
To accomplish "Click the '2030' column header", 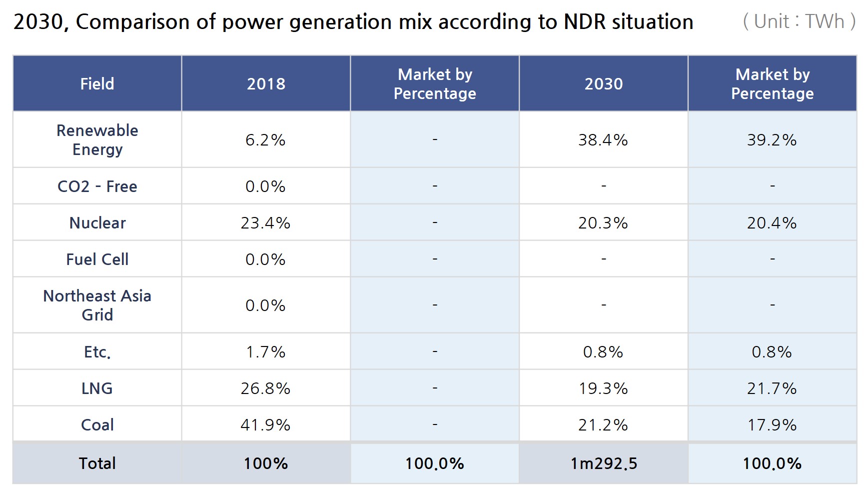I will tap(604, 83).
